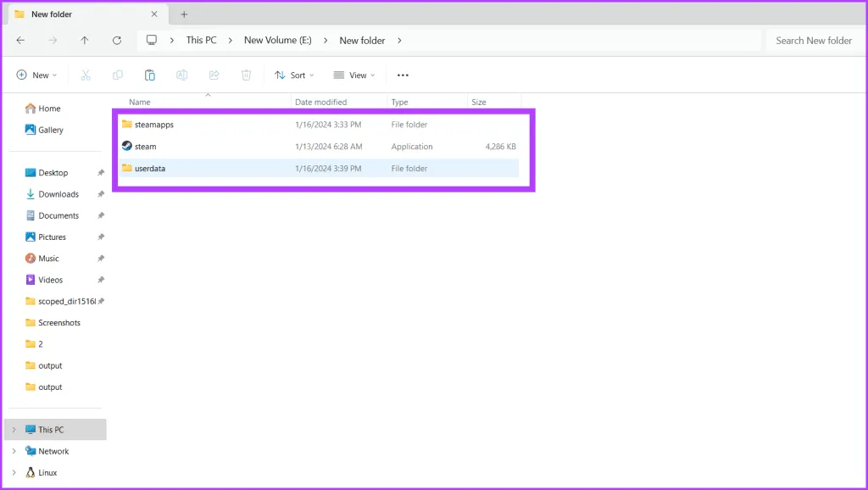Image resolution: width=868 pixels, height=490 pixels.
Task: Select Downloads in the navigation pane
Action: point(58,194)
